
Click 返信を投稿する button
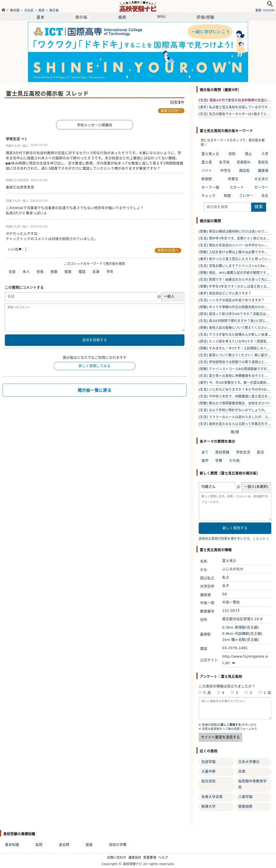pyautogui.click(x=95, y=340)
